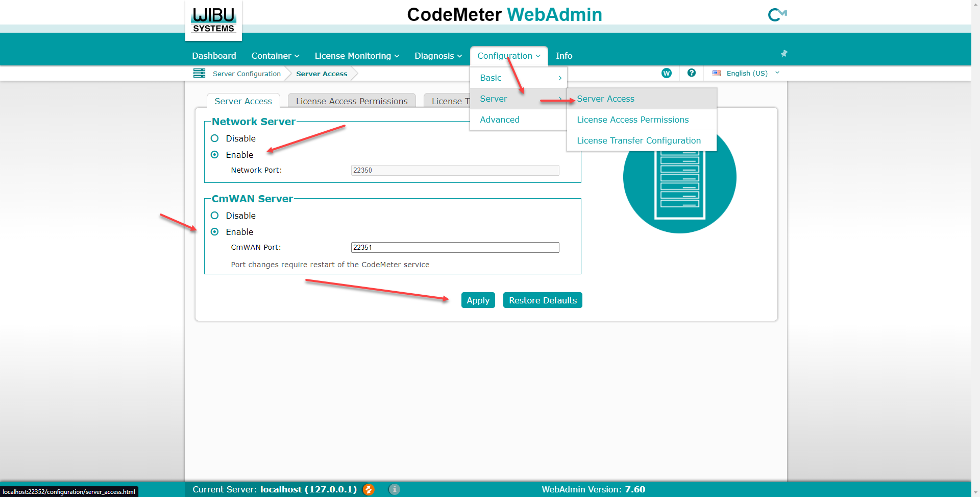Select Disable for CmWAN Server
This screenshot has height=497, width=980.
coord(215,216)
